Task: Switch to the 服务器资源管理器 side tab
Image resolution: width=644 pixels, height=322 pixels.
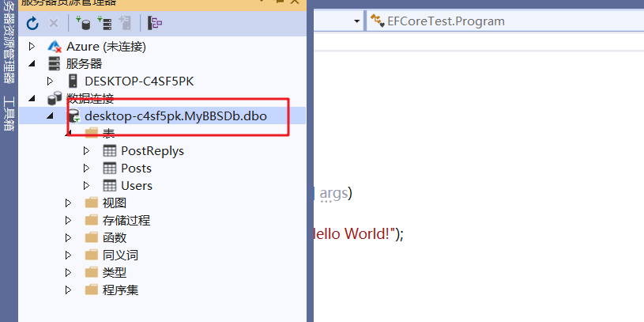Action: pyautogui.click(x=9, y=41)
